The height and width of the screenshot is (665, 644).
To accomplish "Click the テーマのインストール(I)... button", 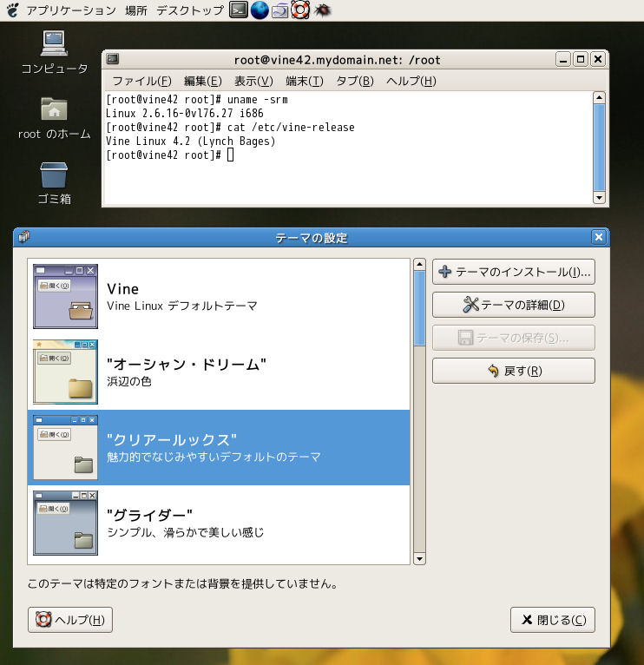I will tap(513, 272).
